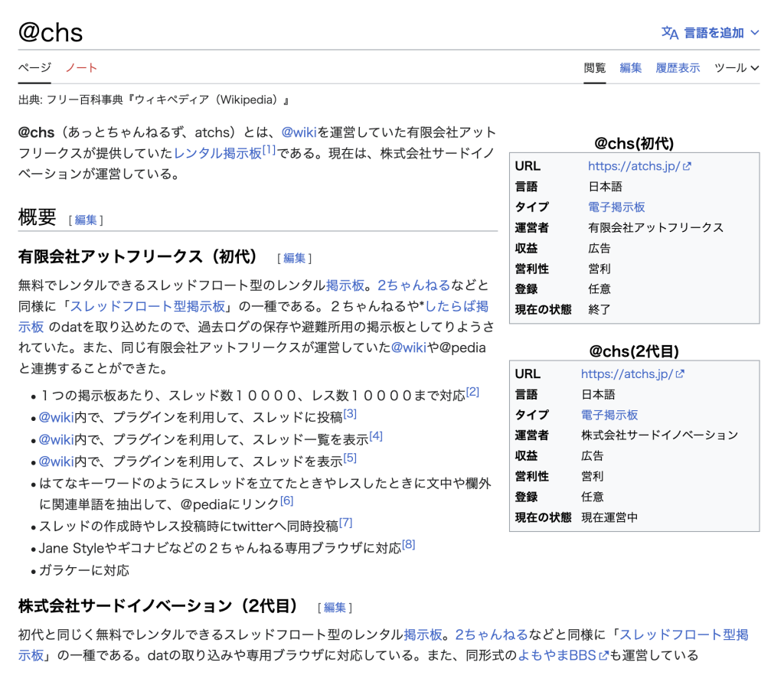The image size is (784, 685).
Task: Edit the 有限会社アットフリークス（初代） section
Action: click(x=295, y=259)
